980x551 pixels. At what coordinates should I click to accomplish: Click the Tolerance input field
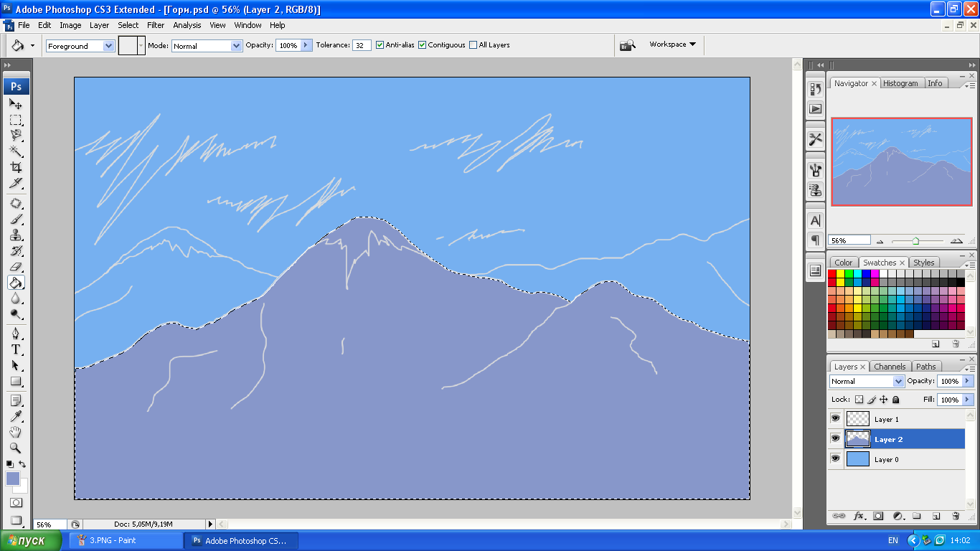click(362, 45)
